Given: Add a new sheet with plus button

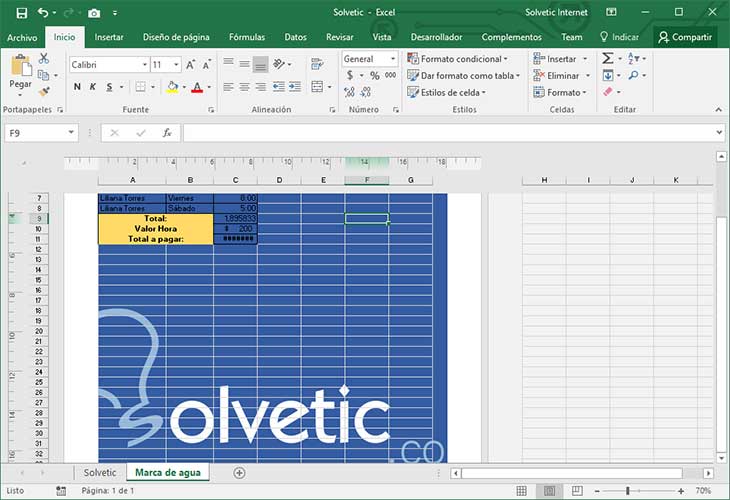Looking at the screenshot, I should click(x=239, y=473).
